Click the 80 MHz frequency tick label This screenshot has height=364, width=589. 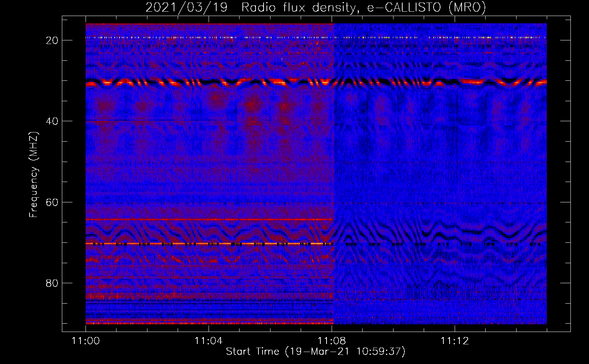click(x=52, y=283)
